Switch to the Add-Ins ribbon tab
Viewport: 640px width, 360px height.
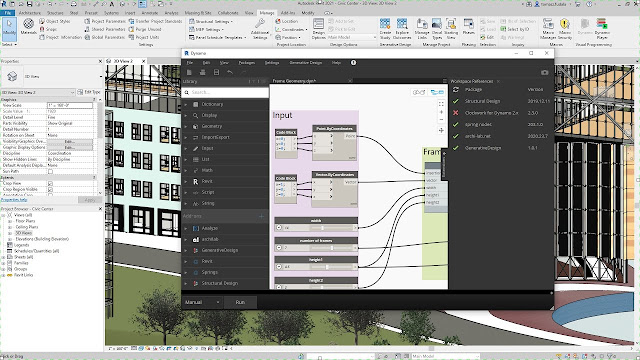288,13
